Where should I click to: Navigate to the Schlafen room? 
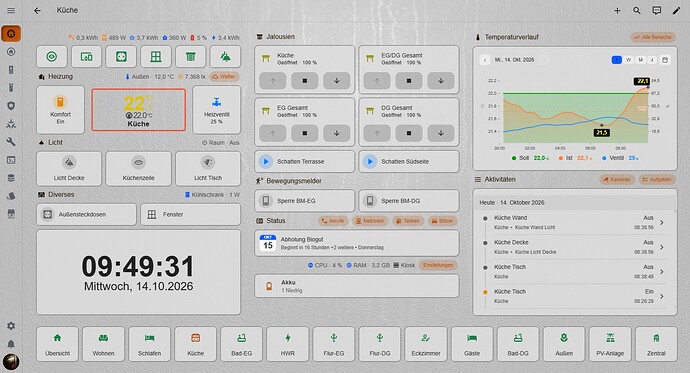pyautogui.click(x=150, y=344)
